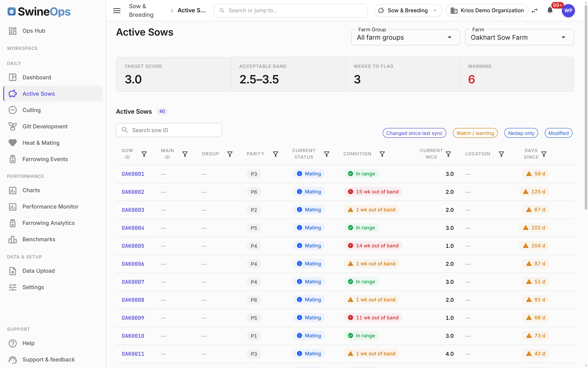Screen dimensions: 588x368
Task: Open Culling in the sidebar
Action: [x=53, y=110]
